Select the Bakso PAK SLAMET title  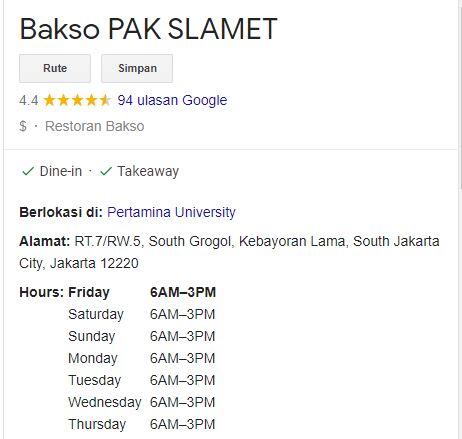pos(148,29)
